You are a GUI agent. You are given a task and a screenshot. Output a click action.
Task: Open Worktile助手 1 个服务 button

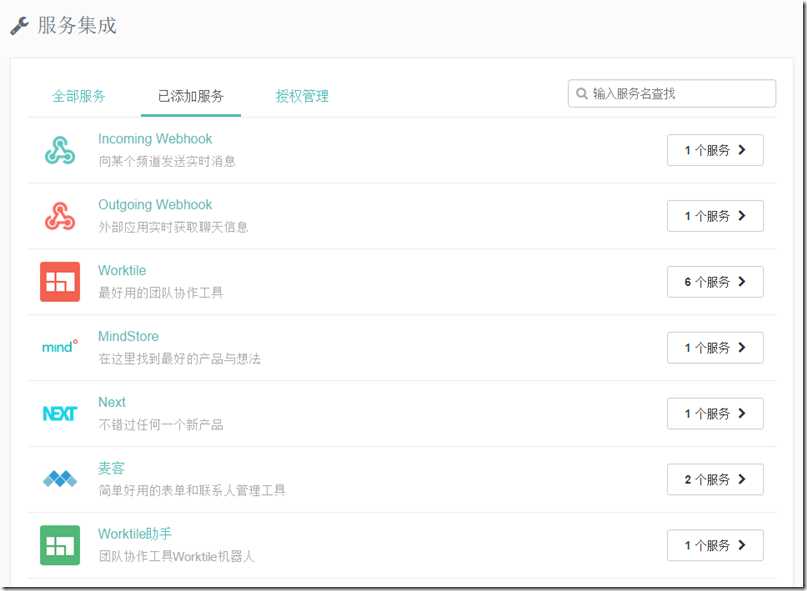(715, 546)
